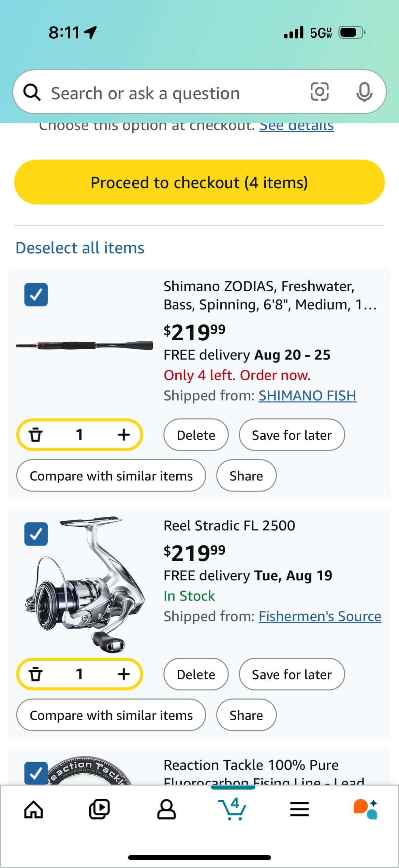
Task: Click Deselect all items link
Action: pos(80,248)
